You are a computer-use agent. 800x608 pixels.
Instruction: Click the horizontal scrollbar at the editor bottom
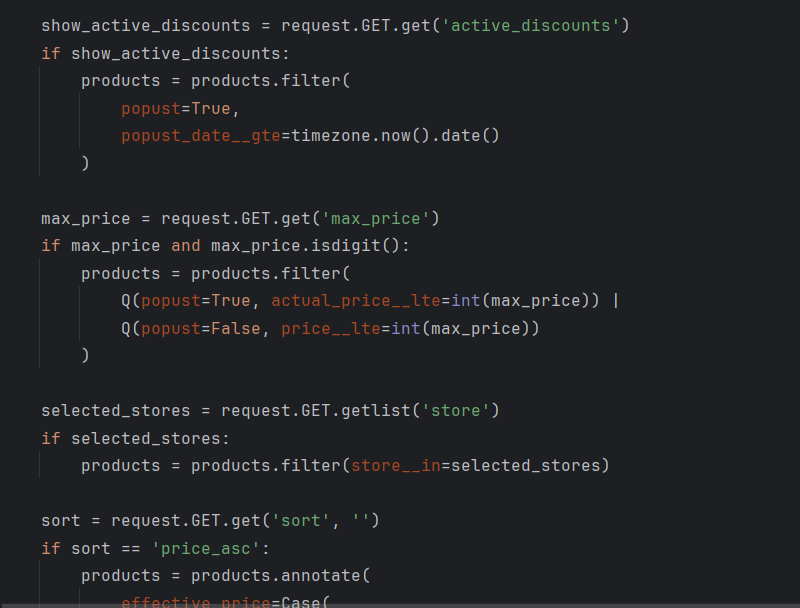point(400,604)
